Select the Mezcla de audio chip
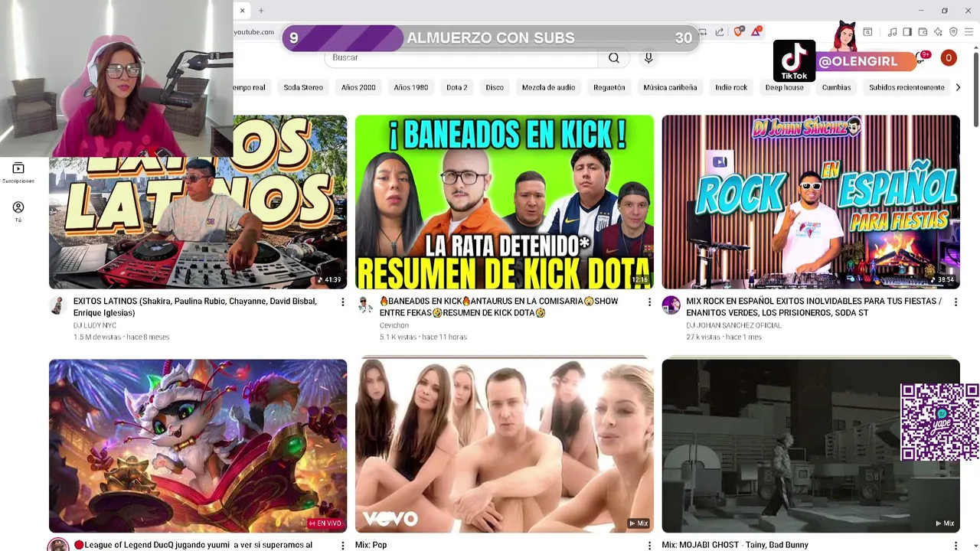The image size is (980, 551). pyautogui.click(x=548, y=87)
